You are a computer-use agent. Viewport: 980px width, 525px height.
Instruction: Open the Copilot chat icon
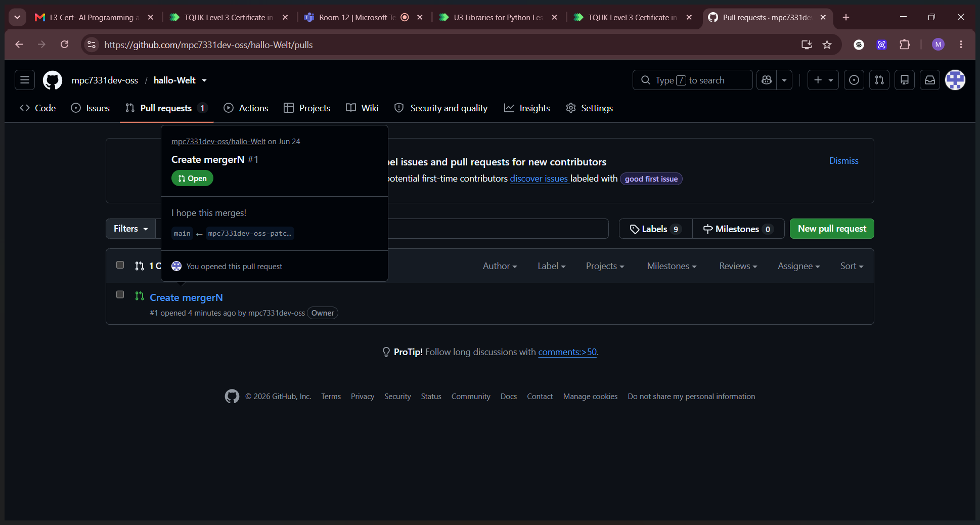coord(767,80)
